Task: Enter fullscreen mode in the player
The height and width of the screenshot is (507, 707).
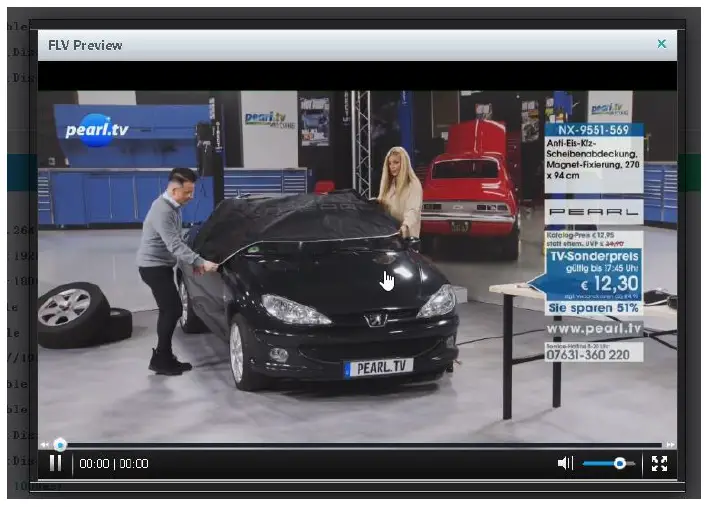Action: (659, 463)
